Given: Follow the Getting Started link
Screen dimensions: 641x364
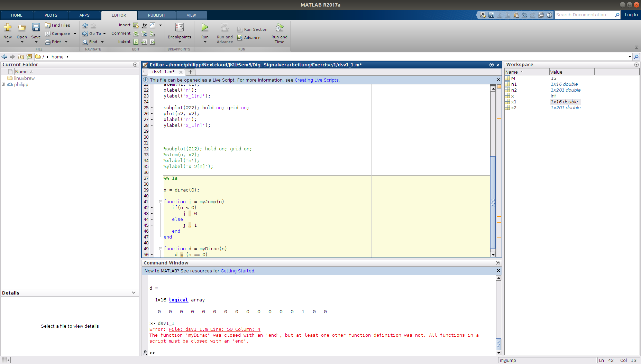Looking at the screenshot, I should pyautogui.click(x=237, y=271).
